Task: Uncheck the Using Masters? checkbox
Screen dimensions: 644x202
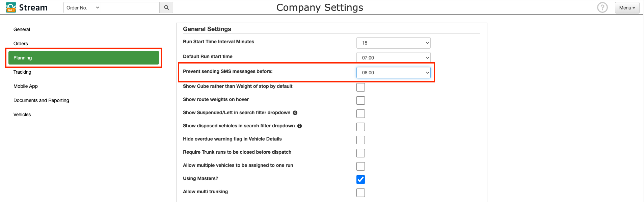Action: pos(360,179)
